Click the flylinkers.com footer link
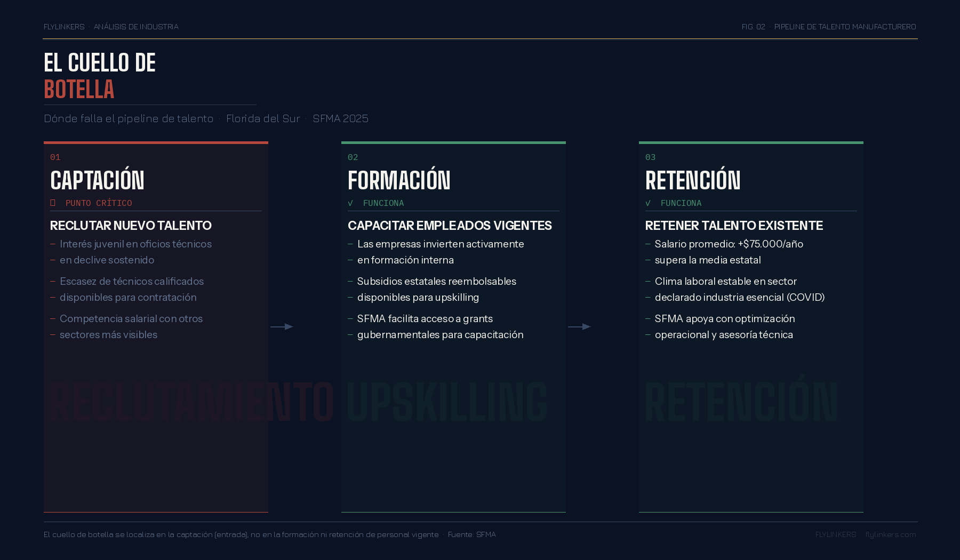The height and width of the screenshot is (560, 960). pos(891,534)
